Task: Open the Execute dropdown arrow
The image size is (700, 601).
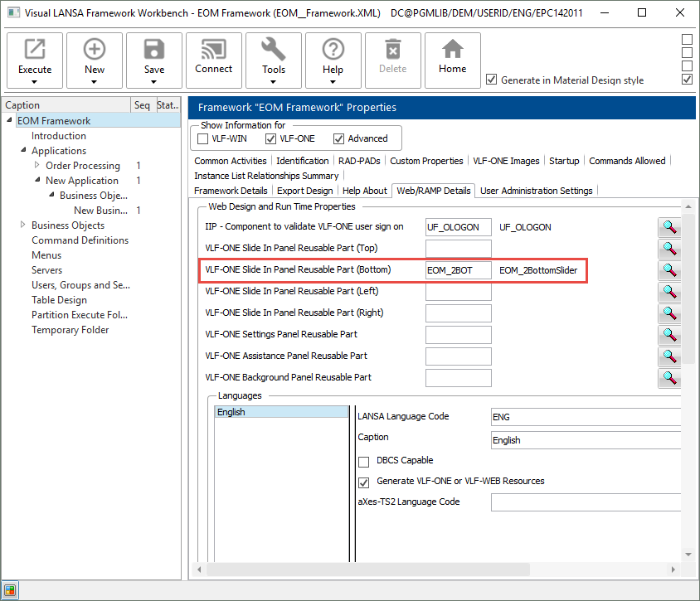Action: point(34,82)
